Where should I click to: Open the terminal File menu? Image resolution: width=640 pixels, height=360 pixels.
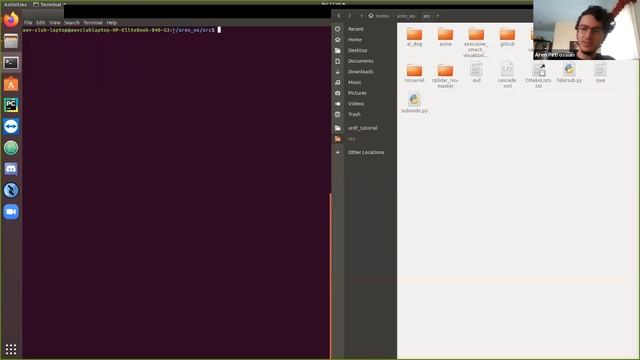(x=28, y=23)
